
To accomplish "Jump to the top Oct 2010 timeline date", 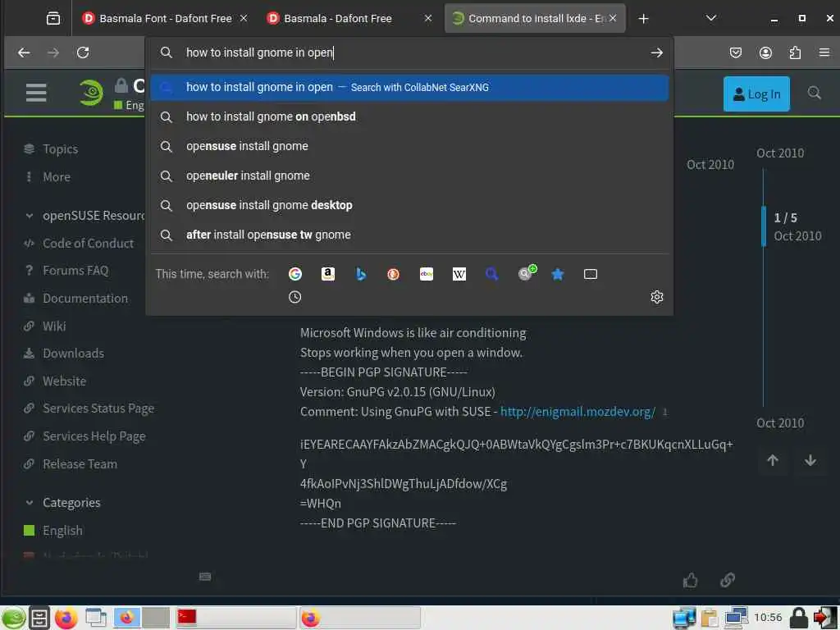I will (x=780, y=153).
